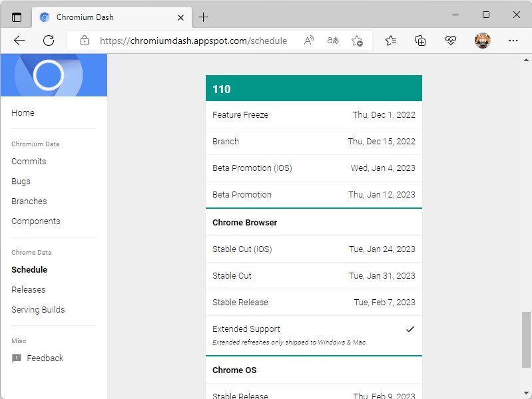Click the Chrome Data sidebar heading
Image resolution: width=532 pixels, height=399 pixels.
(x=31, y=252)
